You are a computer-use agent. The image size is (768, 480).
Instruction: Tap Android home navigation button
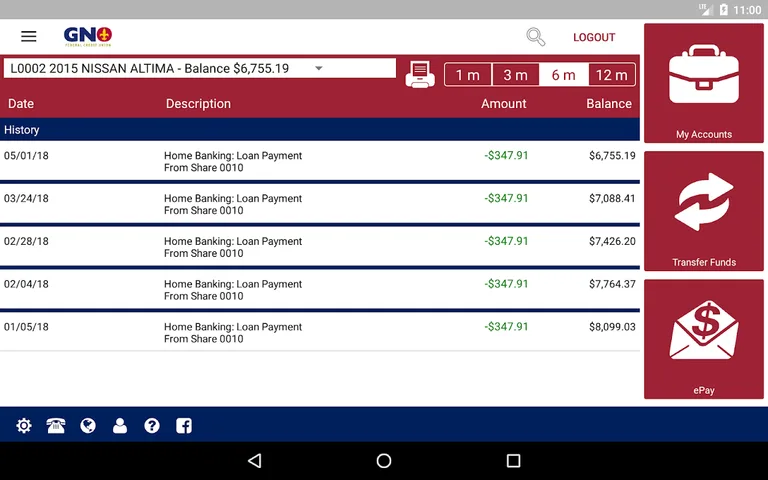(384, 460)
